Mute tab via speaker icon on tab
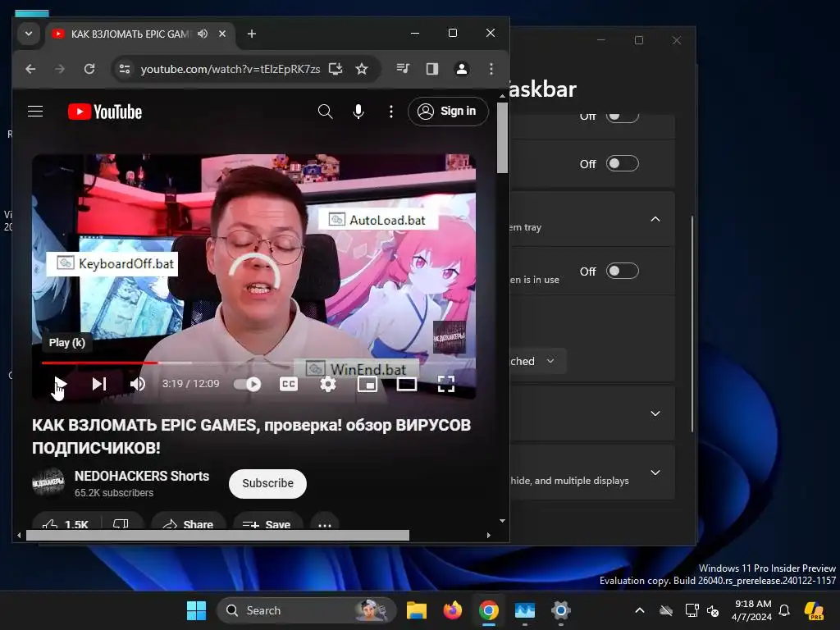 click(203, 34)
